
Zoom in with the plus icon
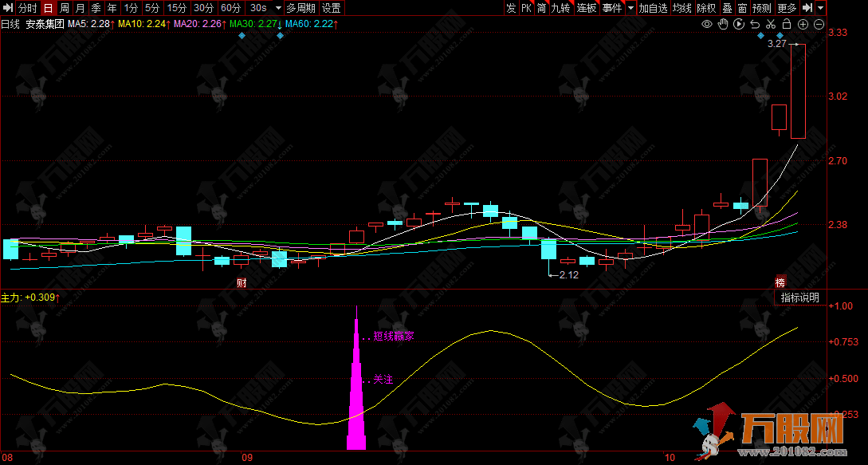[803, 25]
